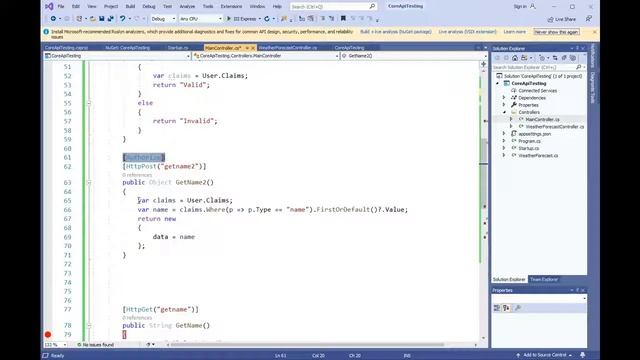Screen dimensions: 640x360
Task: Click the Refresh browser link icon
Action: (267, 19)
